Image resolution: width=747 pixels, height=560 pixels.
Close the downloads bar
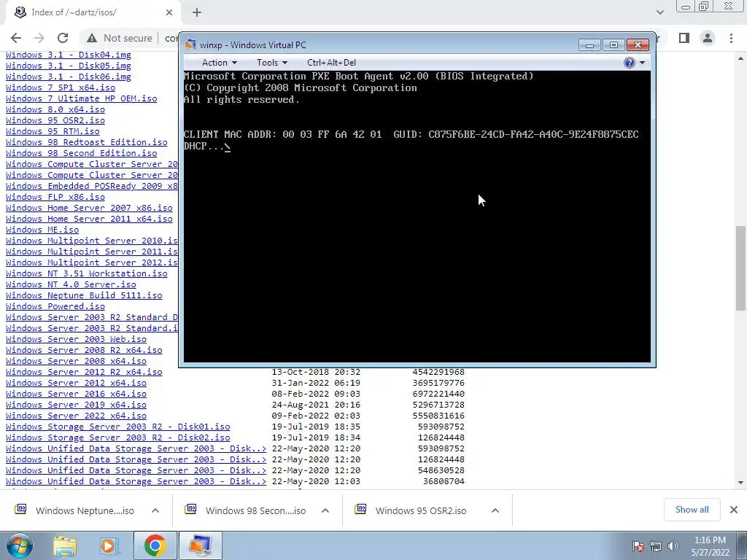pos(734,510)
